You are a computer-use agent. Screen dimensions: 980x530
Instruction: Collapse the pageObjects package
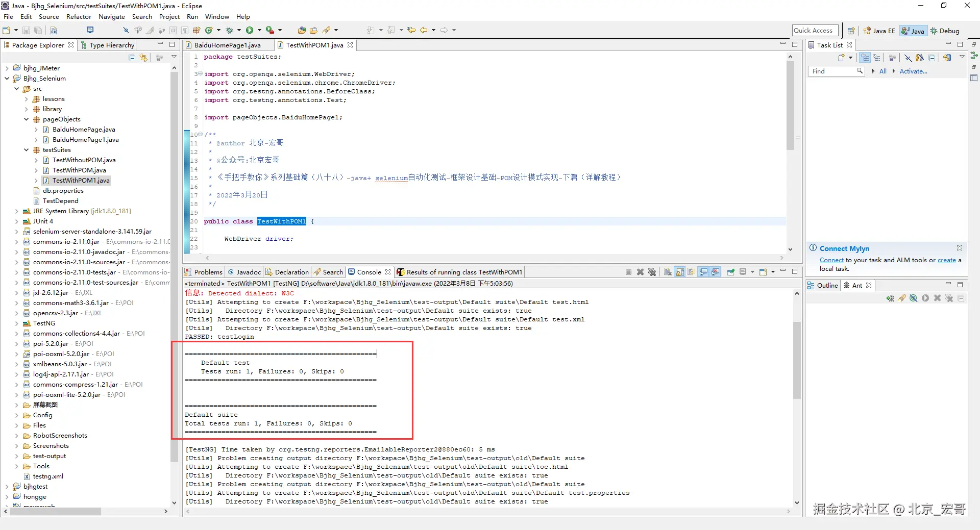pyautogui.click(x=27, y=119)
